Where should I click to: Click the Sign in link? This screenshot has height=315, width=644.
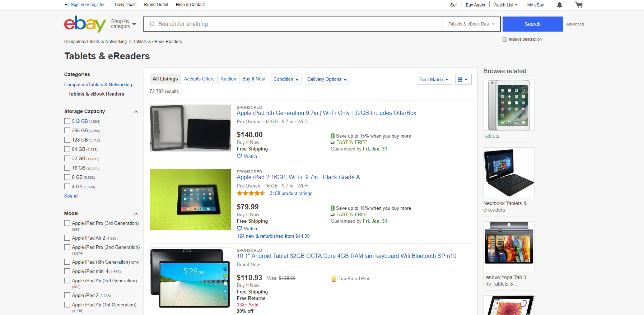(78, 5)
